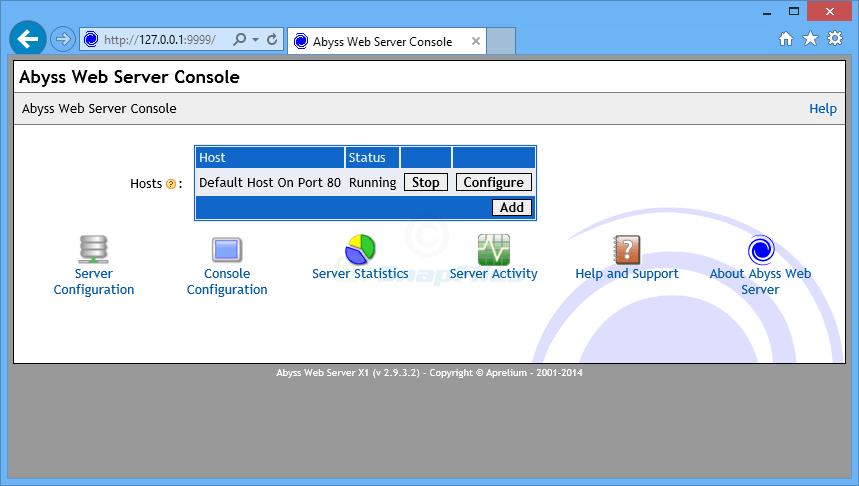Open browser Tools gear icon

click(835, 38)
